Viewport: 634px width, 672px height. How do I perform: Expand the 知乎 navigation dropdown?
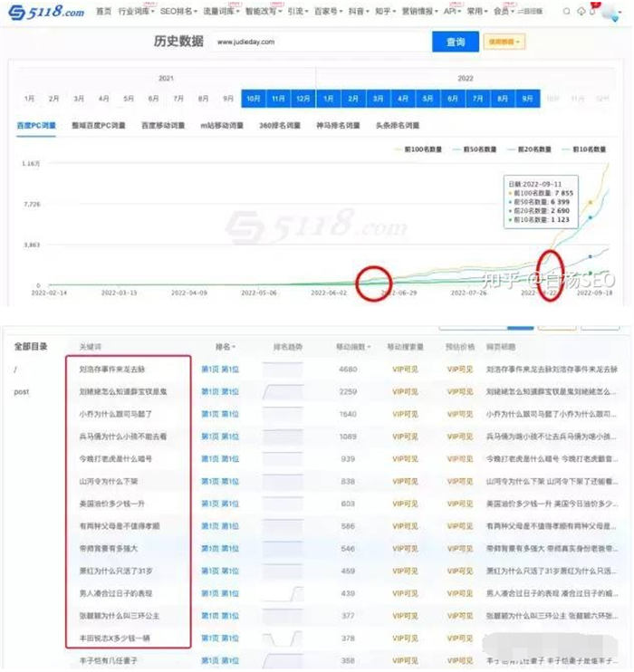pos(385,11)
